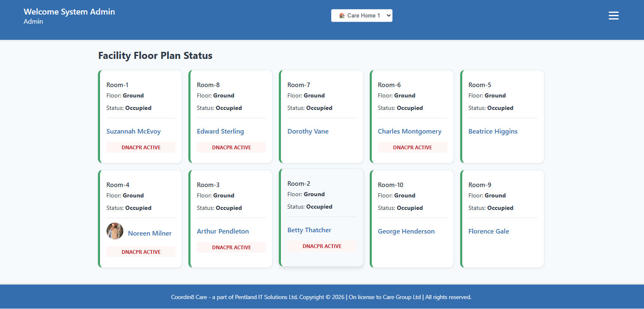Select the Room-8 card title
Viewport: 644px width, 309px height.
tap(208, 85)
